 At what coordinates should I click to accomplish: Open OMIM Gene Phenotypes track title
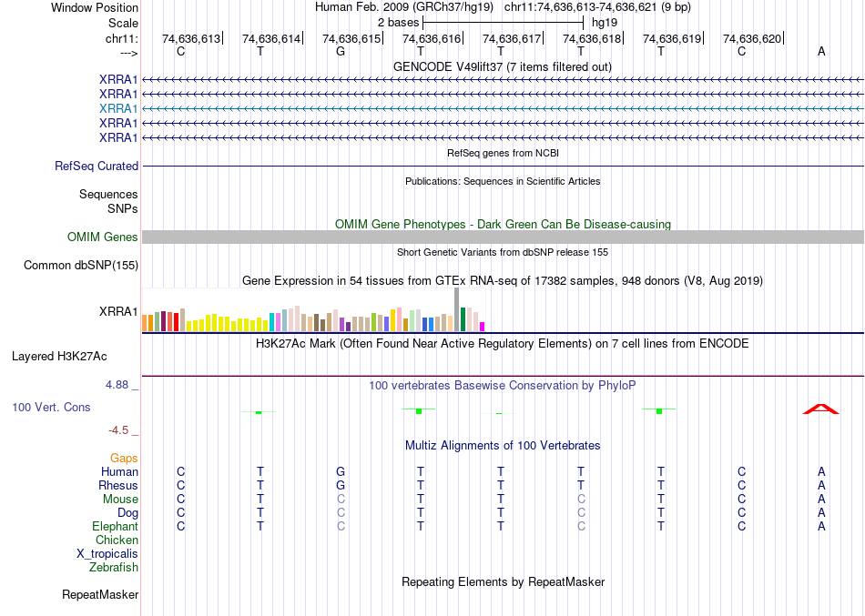[x=503, y=225]
